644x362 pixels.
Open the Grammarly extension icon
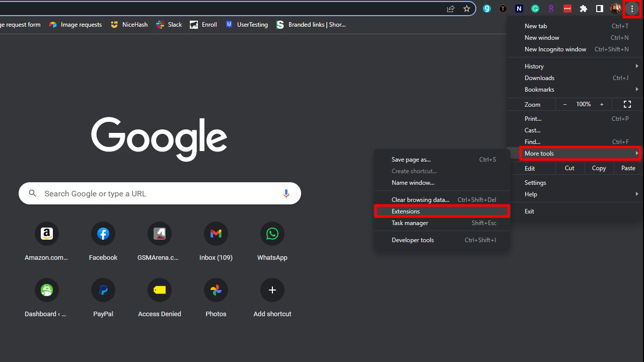[x=535, y=9]
